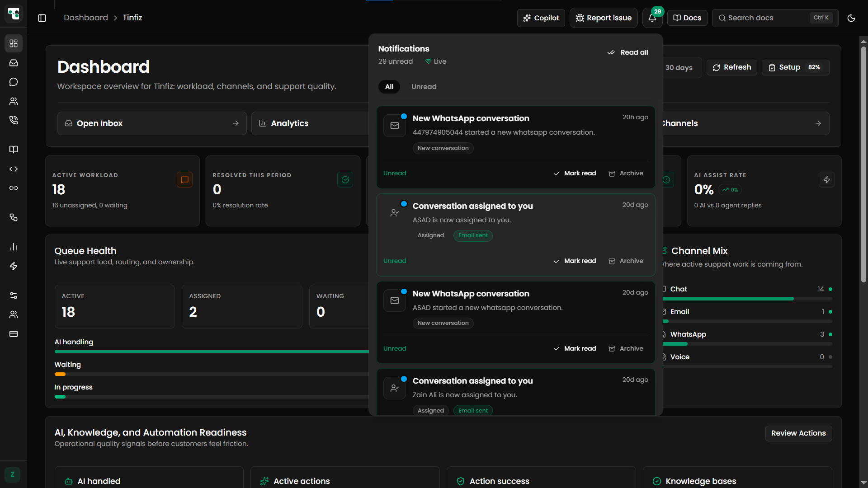Switch to the All notifications tab
This screenshot has height=488, width=868.
tap(389, 87)
